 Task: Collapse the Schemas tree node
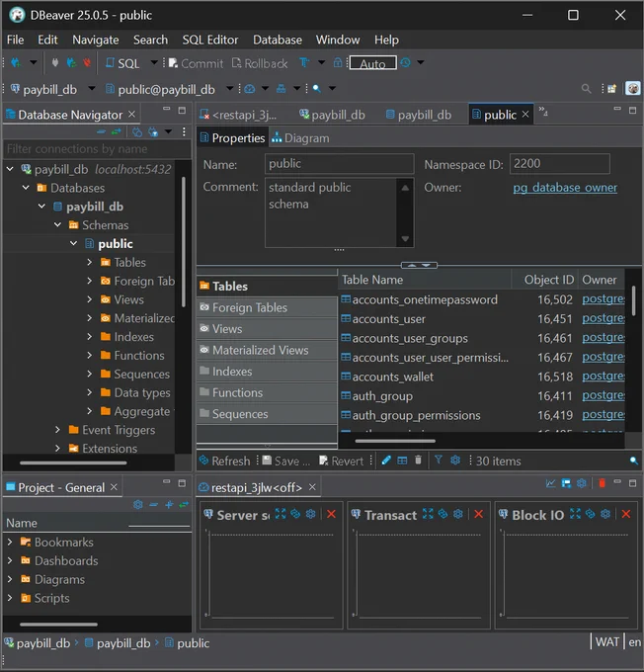(58, 224)
